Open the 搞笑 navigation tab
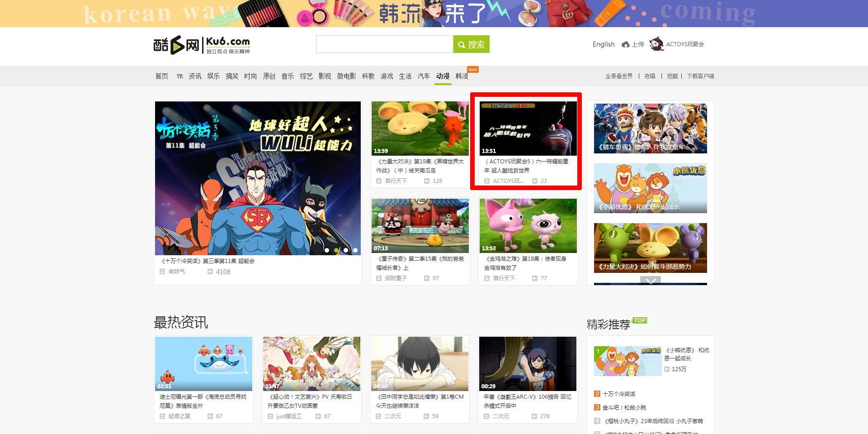The image size is (868, 434). click(232, 76)
